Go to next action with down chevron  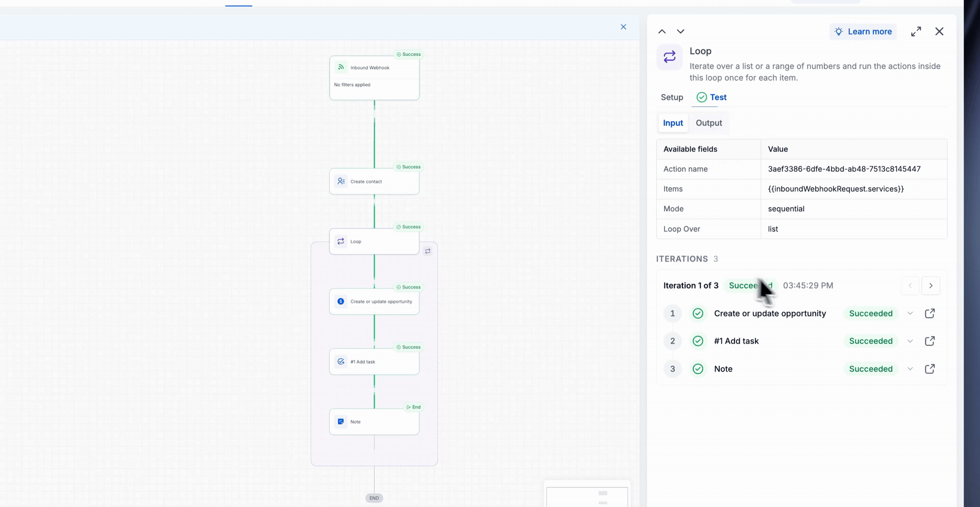click(680, 32)
